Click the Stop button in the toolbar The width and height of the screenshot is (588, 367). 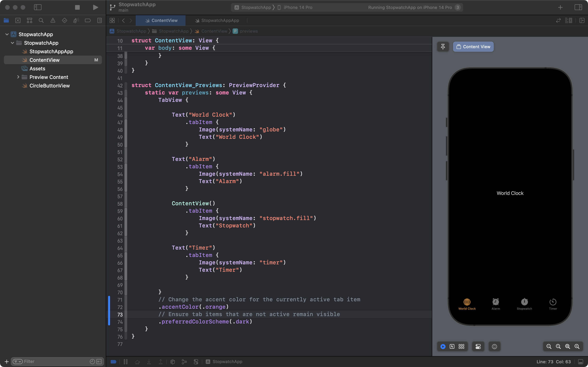click(77, 7)
